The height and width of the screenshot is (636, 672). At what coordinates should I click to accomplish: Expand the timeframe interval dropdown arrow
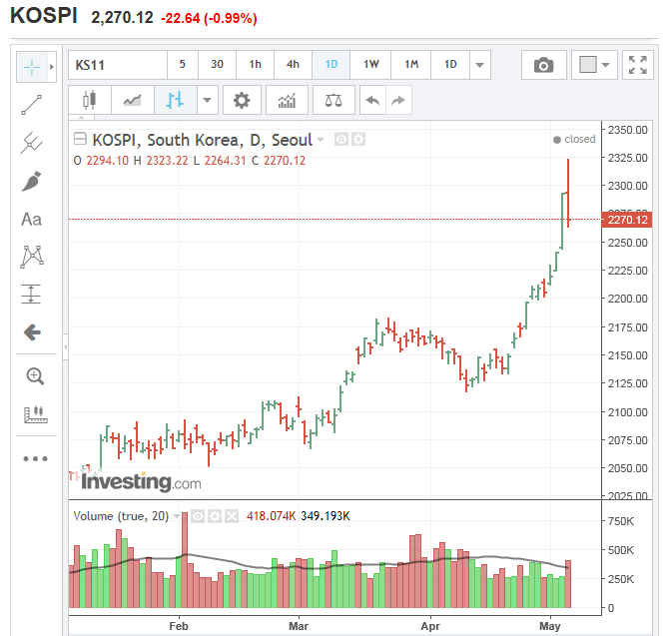point(480,65)
